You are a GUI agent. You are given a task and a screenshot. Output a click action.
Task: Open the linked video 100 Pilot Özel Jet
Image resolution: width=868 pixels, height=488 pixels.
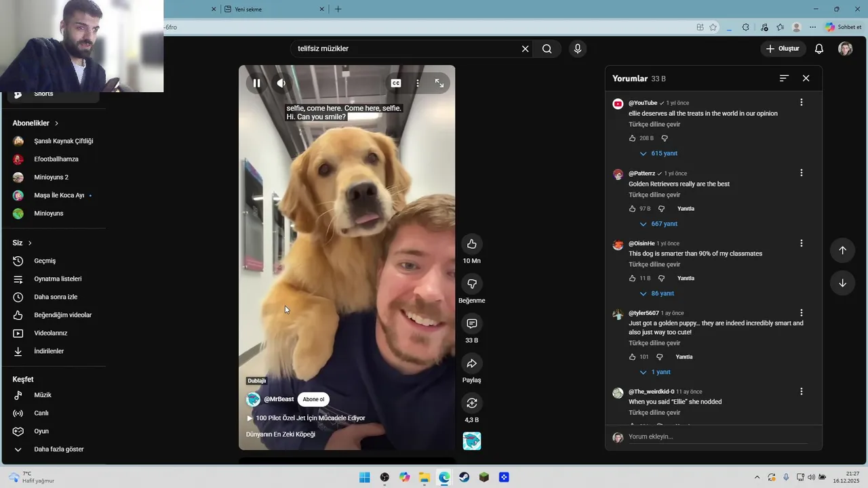306,418
